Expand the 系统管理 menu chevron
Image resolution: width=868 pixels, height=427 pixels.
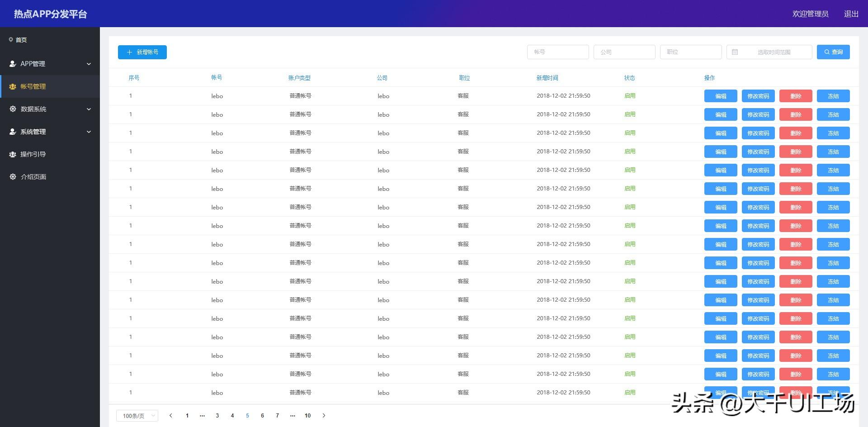coord(89,132)
